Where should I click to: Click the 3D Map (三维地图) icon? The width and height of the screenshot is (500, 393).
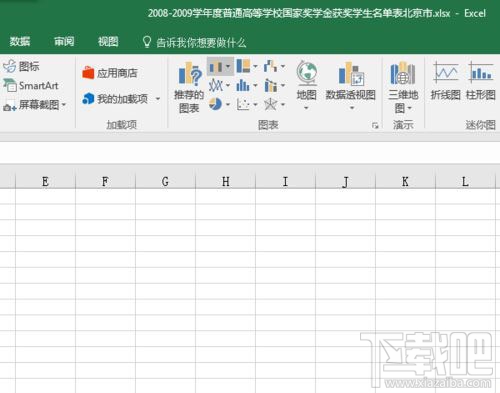click(403, 73)
